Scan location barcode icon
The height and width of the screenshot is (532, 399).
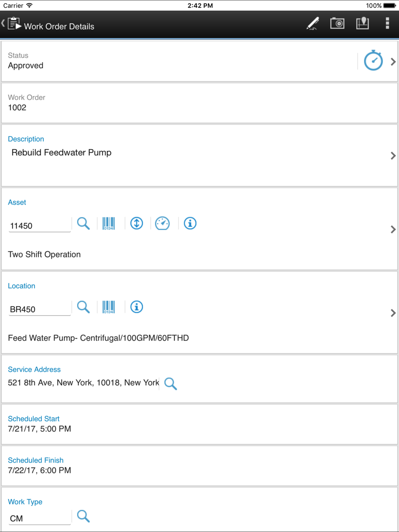click(x=109, y=307)
